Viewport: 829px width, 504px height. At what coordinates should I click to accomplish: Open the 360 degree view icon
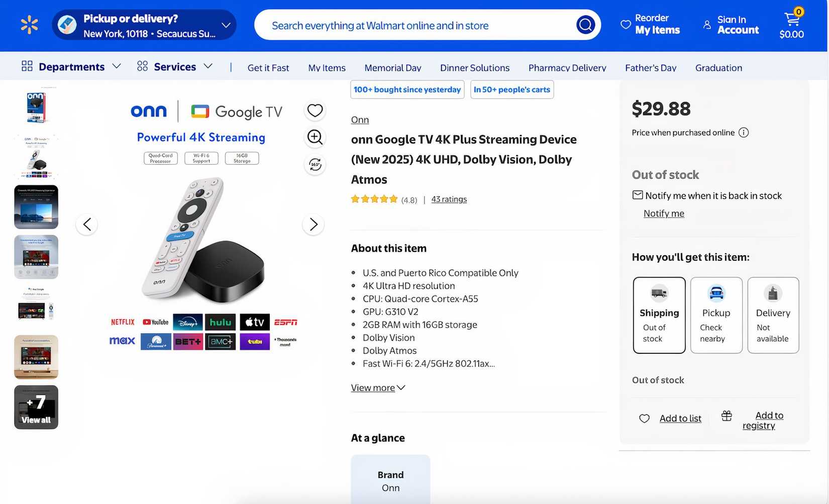[x=315, y=164]
